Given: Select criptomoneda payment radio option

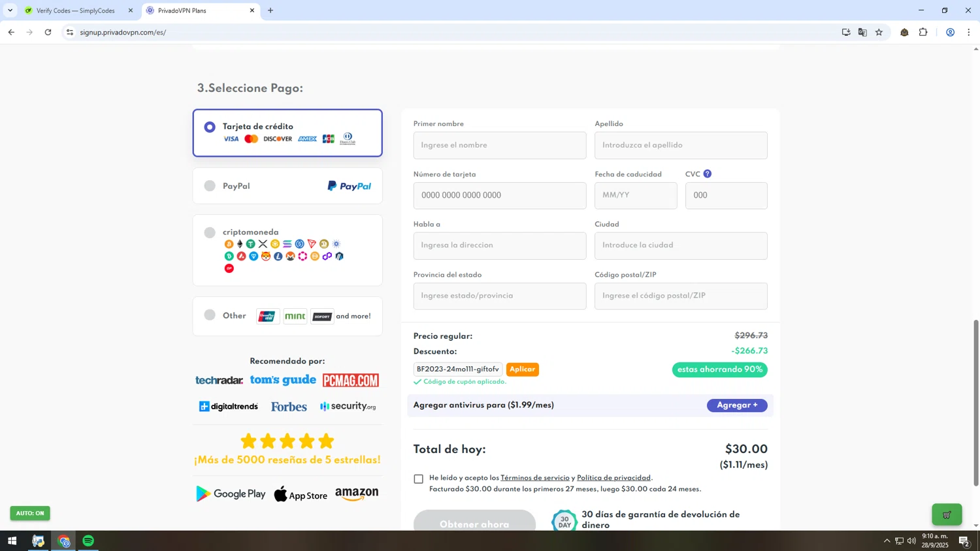Looking at the screenshot, I should click(x=210, y=232).
